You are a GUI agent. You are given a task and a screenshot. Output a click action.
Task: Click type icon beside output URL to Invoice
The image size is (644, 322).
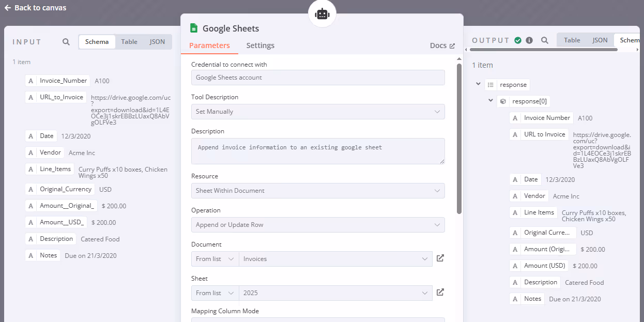(515, 134)
